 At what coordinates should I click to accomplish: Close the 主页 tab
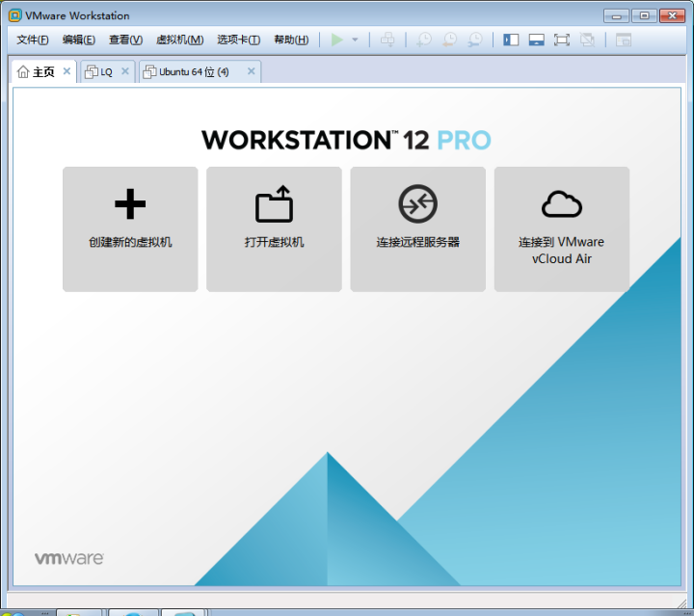click(x=67, y=70)
